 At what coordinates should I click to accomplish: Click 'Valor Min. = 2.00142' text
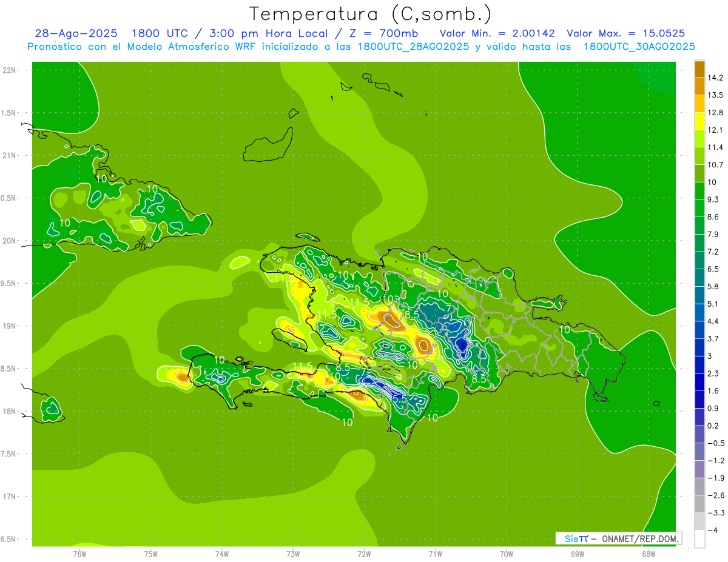[x=497, y=34]
